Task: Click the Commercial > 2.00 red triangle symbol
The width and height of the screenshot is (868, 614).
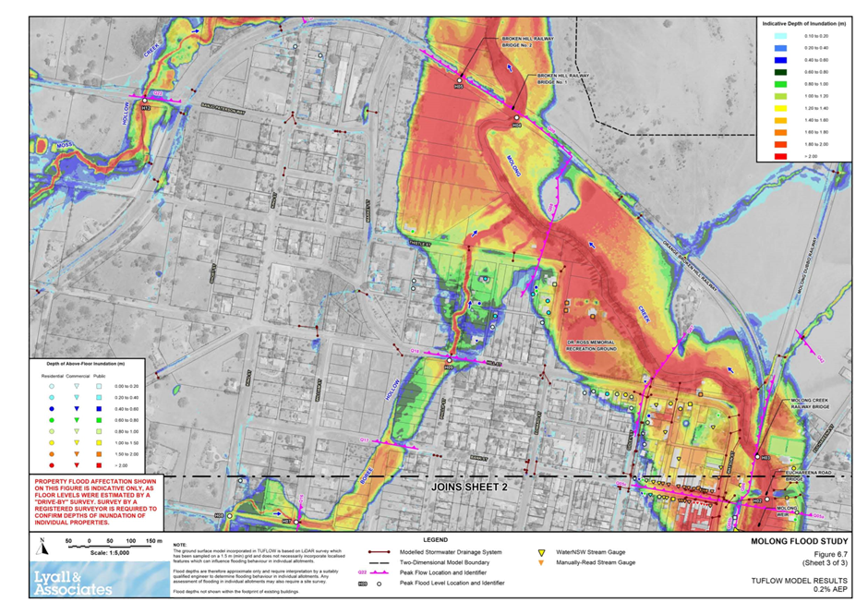Action: pyautogui.click(x=77, y=465)
